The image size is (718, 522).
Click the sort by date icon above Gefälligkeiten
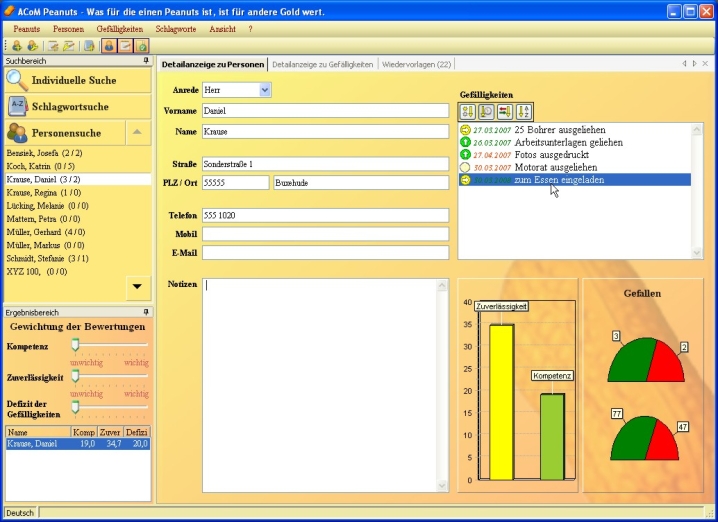[486, 111]
